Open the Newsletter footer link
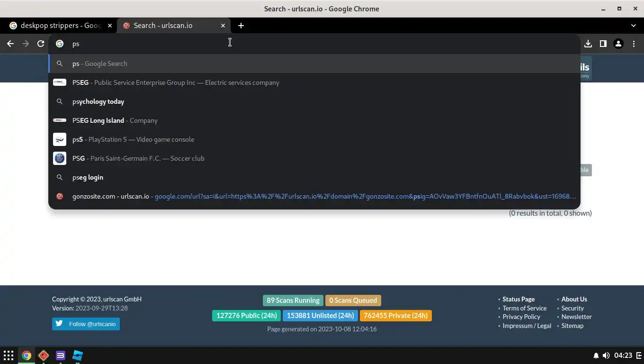This screenshot has height=364, width=644. point(577,317)
